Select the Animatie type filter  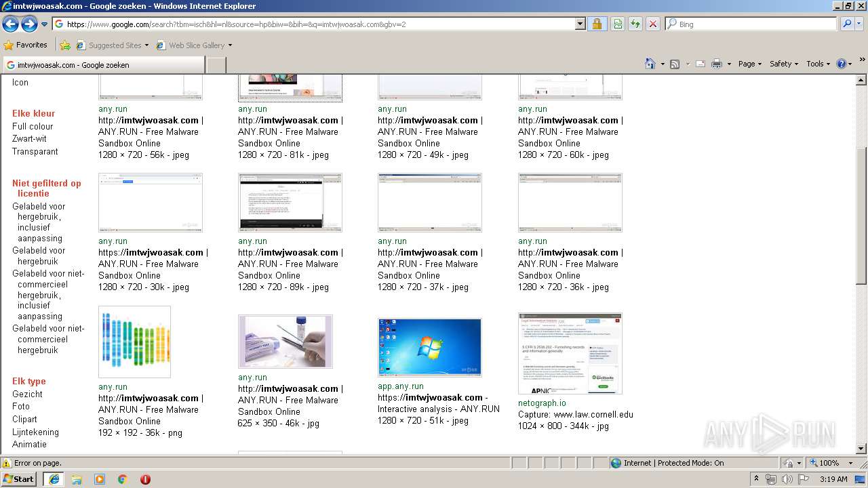pos(29,444)
